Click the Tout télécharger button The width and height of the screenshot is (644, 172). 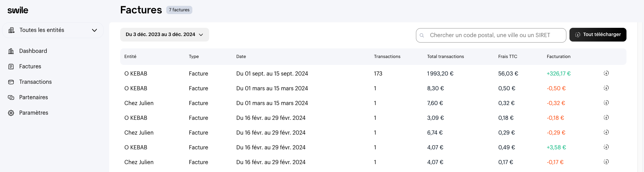point(598,35)
